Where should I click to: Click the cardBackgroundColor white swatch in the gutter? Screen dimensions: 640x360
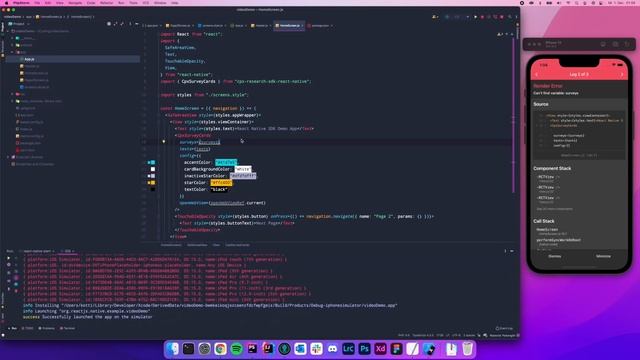click(153, 169)
